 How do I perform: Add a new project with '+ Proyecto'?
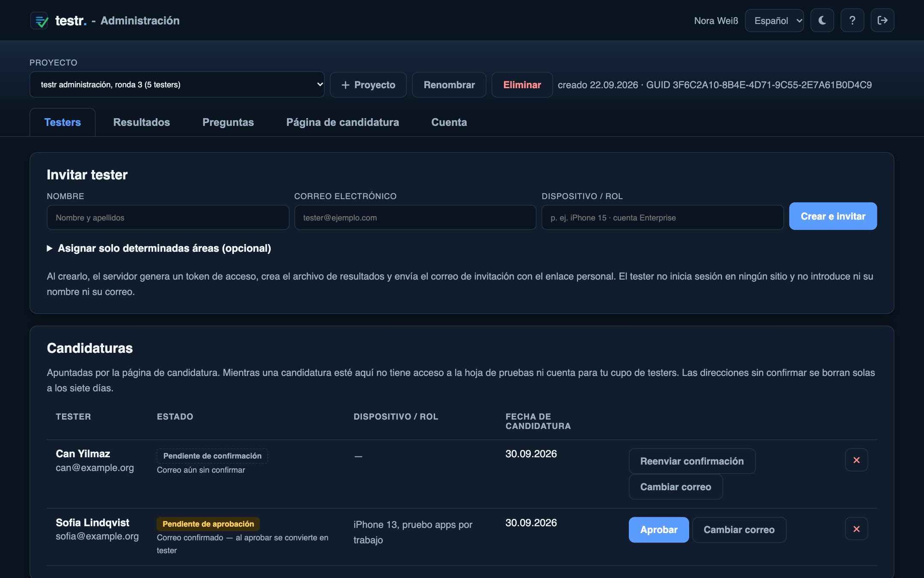368,85
